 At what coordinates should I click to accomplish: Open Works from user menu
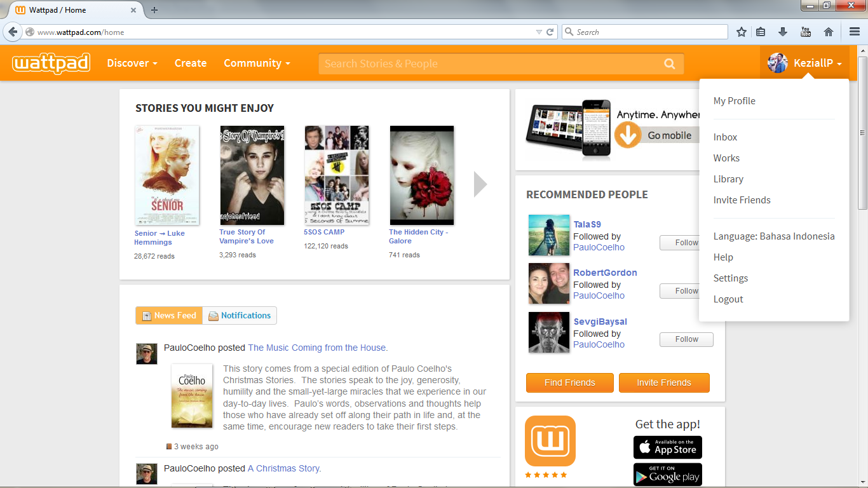pyautogui.click(x=726, y=158)
